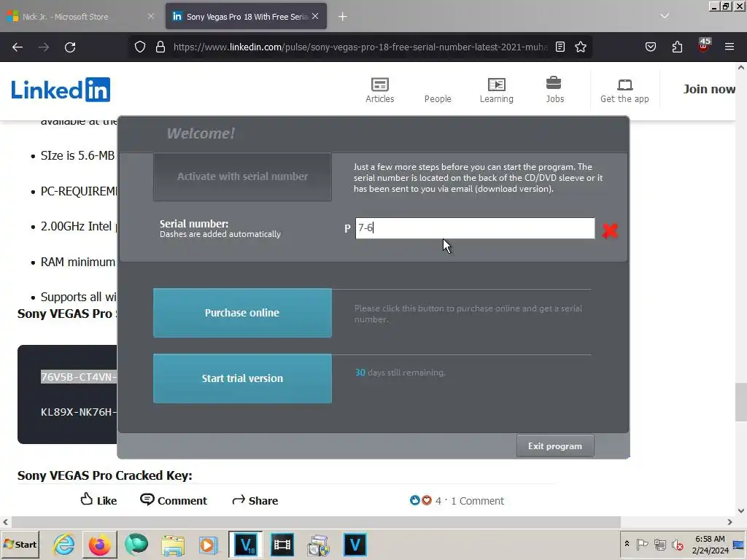Share the LinkedIn article

tap(255, 500)
